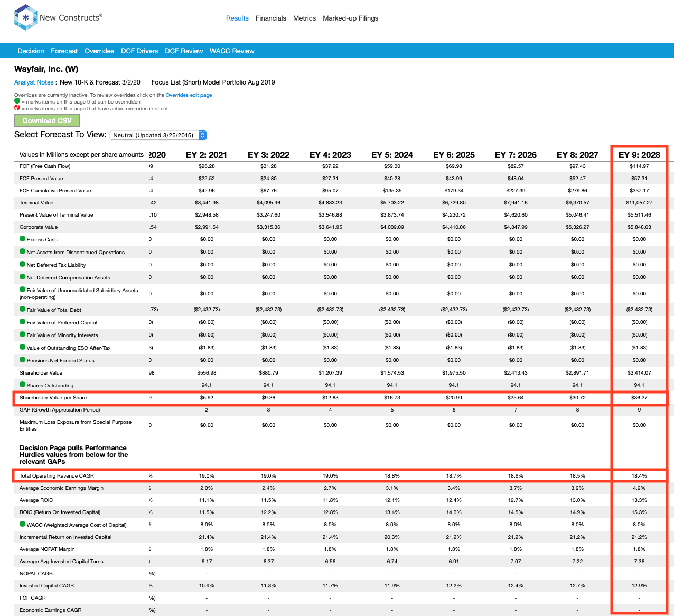
Task: Select the $5,848.63 corporate value cell
Action: pos(639,227)
